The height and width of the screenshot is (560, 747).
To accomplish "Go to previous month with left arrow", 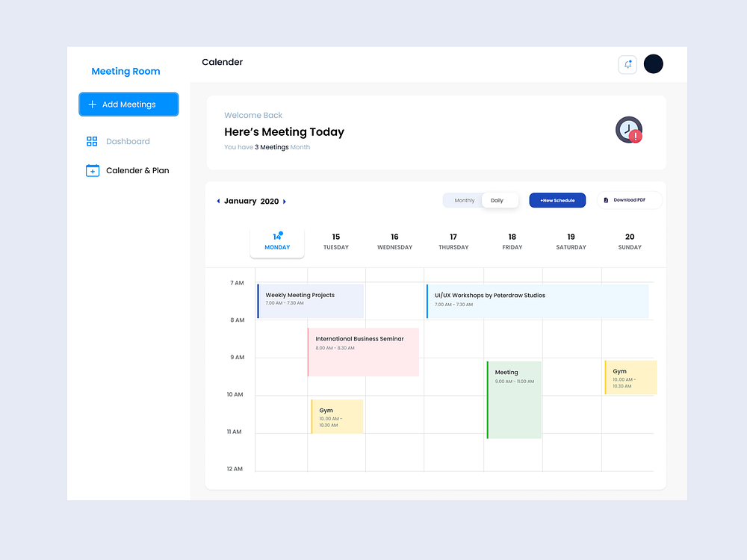I will 219,201.
